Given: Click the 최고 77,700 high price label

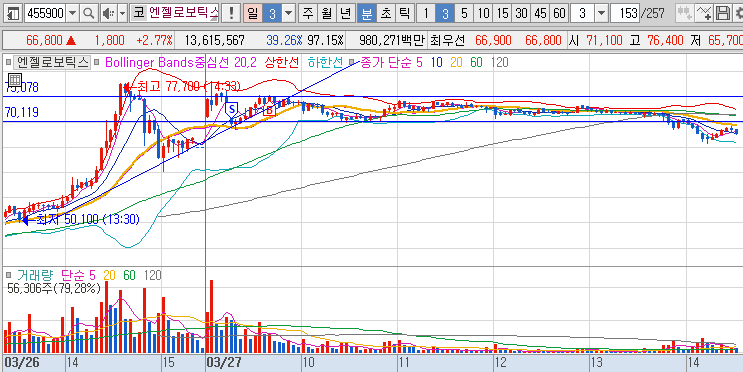Looking at the screenshot, I should point(189,86).
